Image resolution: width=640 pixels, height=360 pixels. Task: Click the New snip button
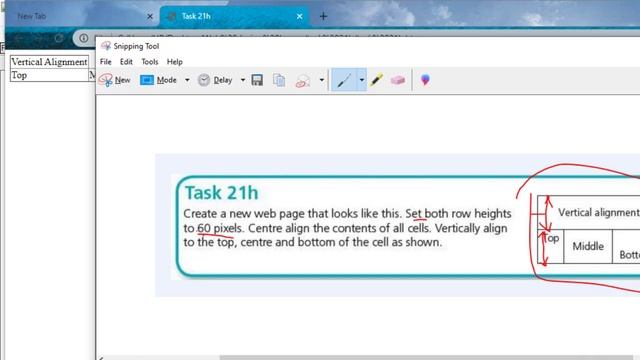tap(115, 80)
